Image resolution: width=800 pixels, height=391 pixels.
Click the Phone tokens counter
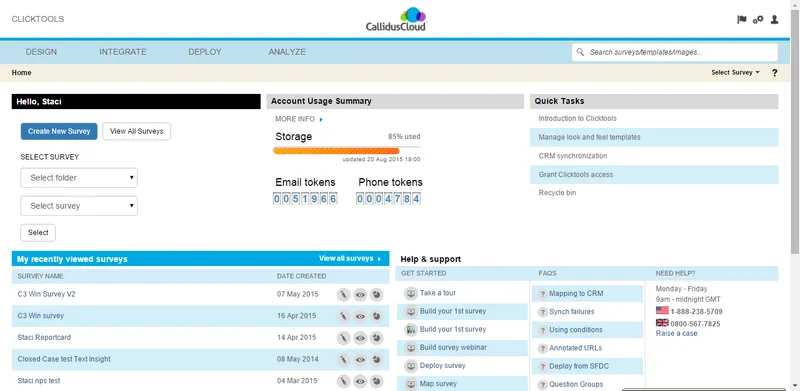389,199
